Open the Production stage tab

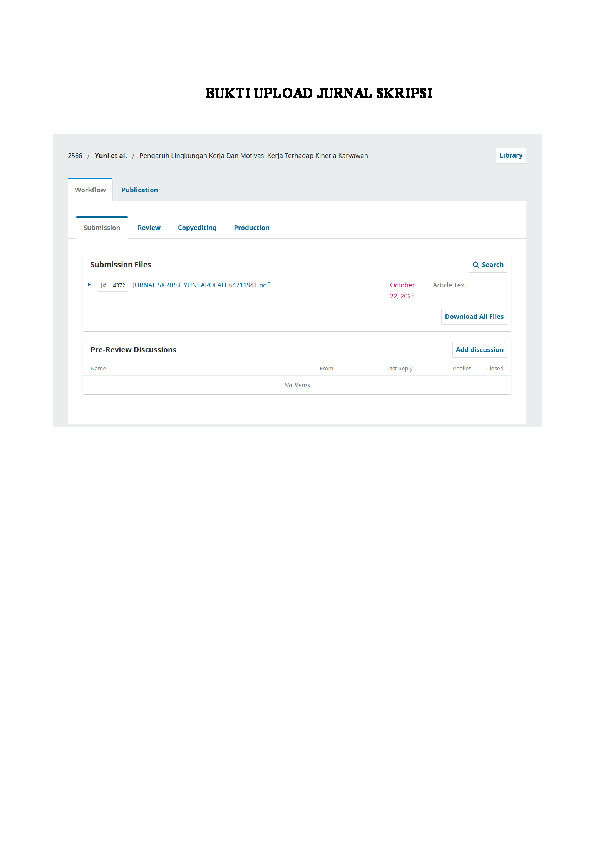coord(252,228)
